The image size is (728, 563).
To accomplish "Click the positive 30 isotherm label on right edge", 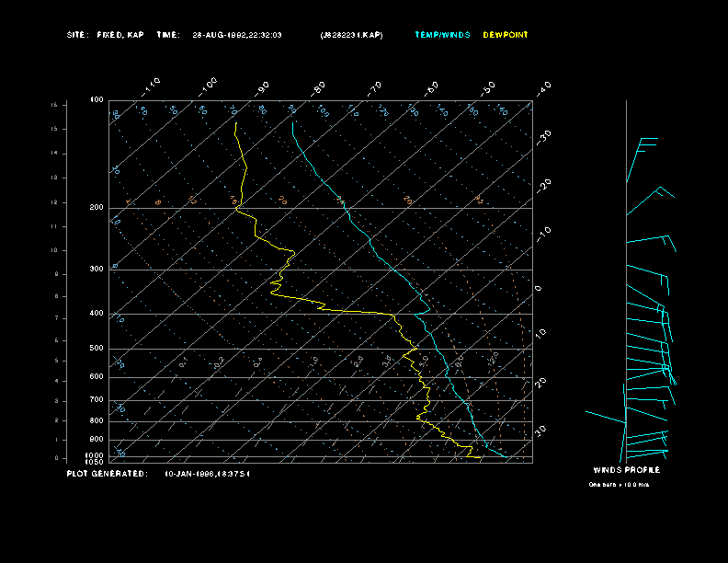I will click(540, 431).
